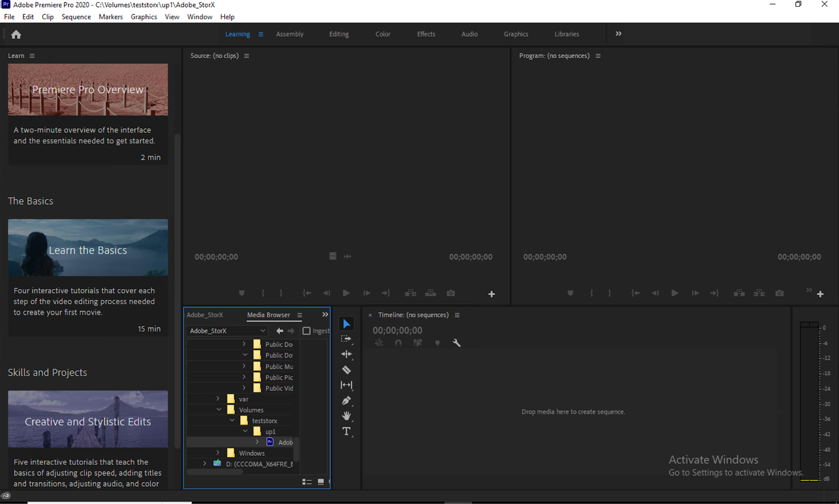839x504 pixels.
Task: Click Insert button in Source monitor
Action: (411, 293)
